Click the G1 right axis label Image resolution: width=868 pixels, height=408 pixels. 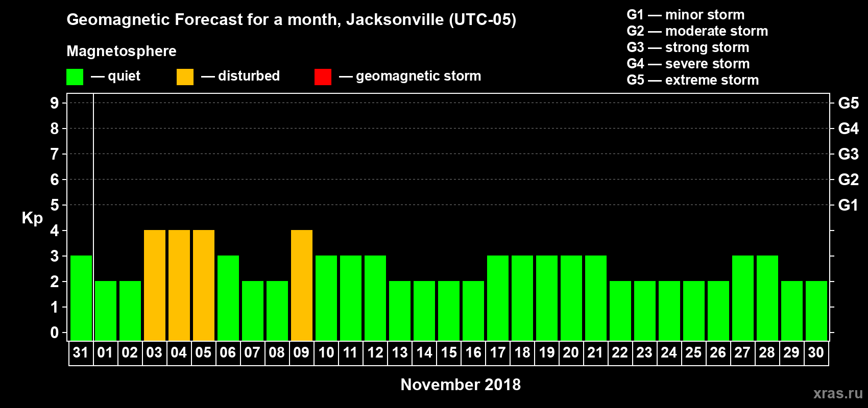point(849,205)
